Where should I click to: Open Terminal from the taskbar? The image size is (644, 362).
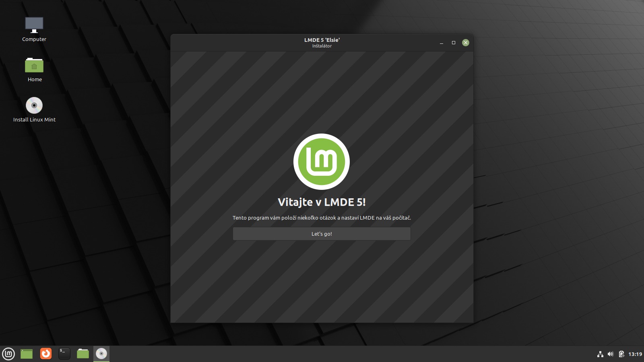click(64, 354)
